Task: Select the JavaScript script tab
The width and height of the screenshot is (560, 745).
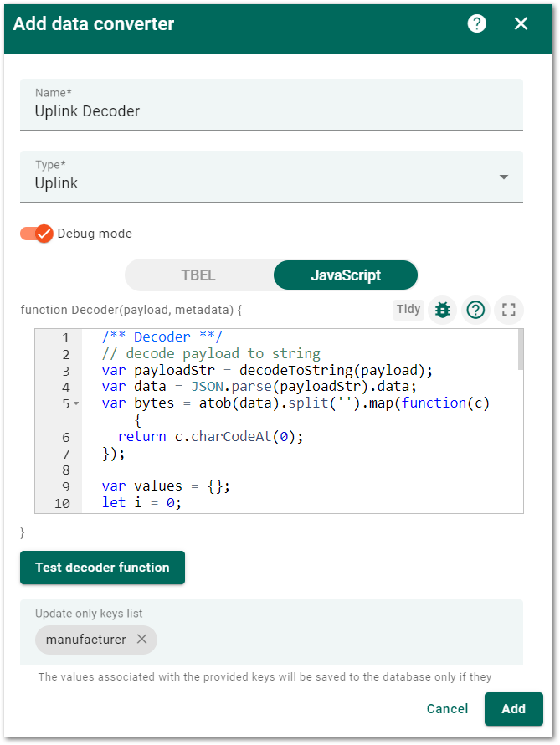Action: click(x=346, y=275)
